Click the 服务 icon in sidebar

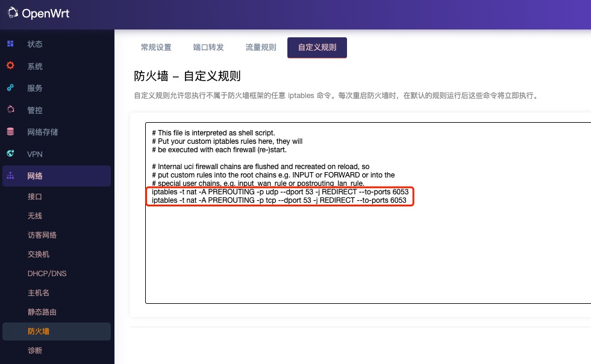(x=11, y=88)
